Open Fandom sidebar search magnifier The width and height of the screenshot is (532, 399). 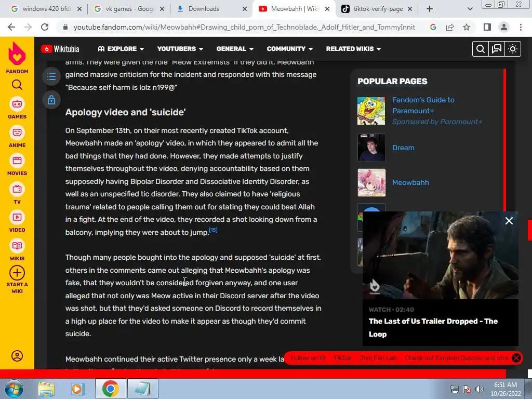(17, 85)
